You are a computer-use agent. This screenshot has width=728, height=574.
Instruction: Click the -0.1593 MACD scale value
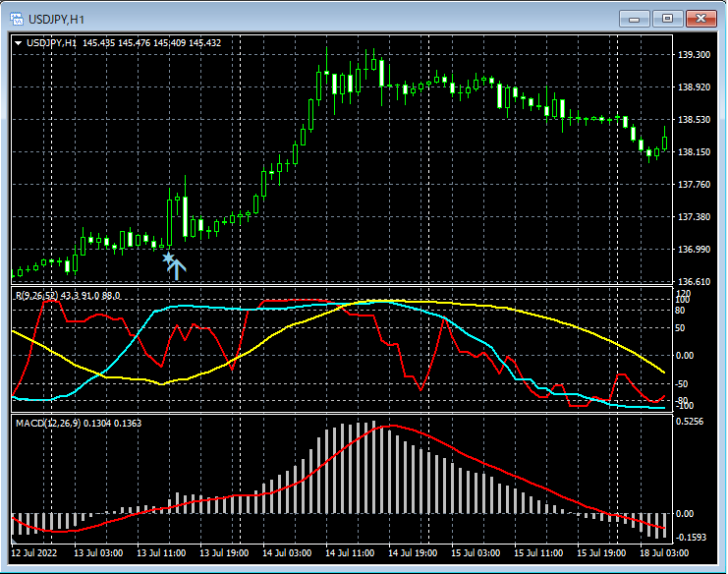point(693,538)
